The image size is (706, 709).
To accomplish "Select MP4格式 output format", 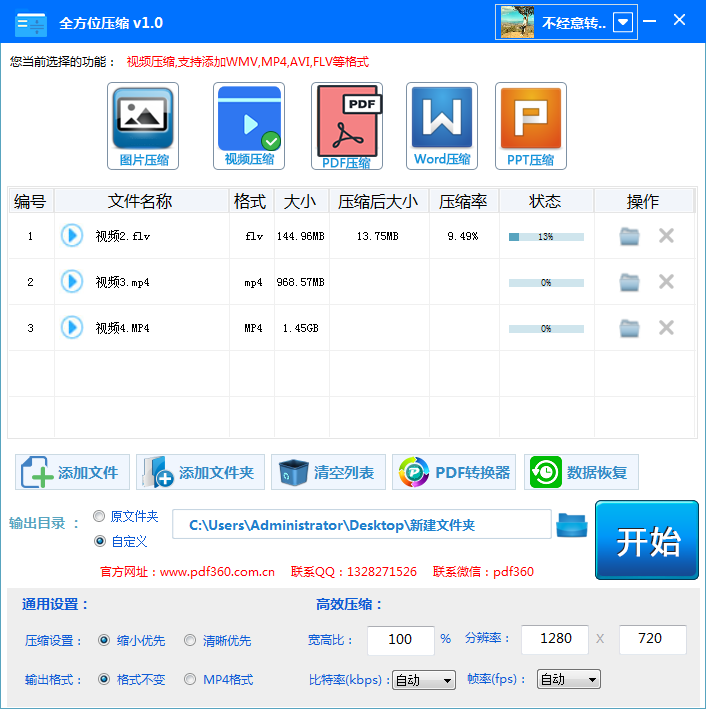I will pos(190,679).
